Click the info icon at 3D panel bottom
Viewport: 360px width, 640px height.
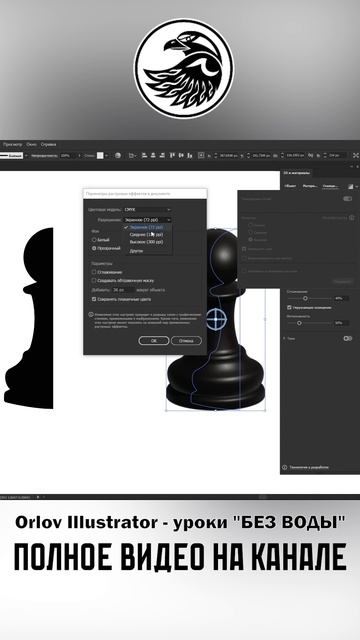(285, 467)
